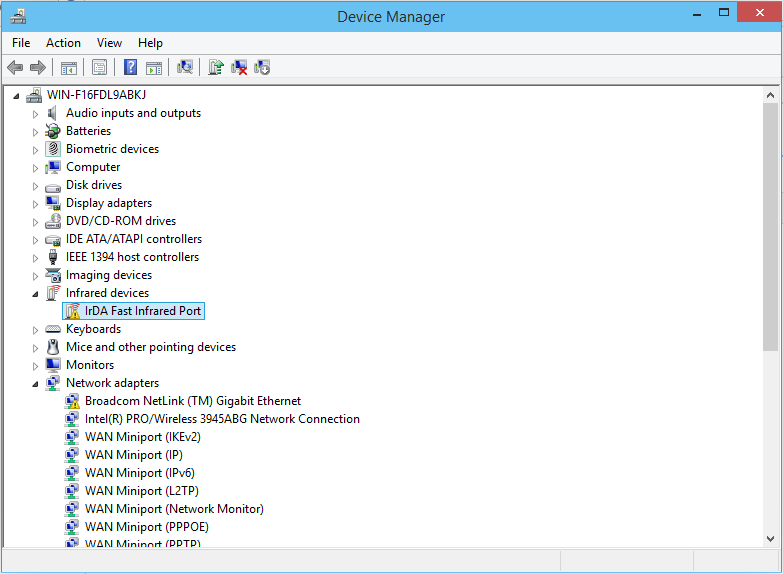Expand Audio inputs and outputs node
783x574 pixels.
tap(35, 114)
